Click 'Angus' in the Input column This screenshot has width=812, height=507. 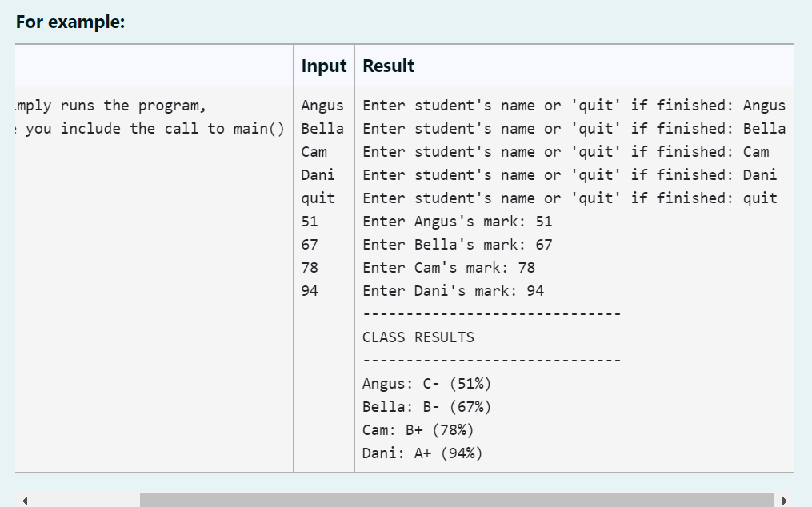322,106
